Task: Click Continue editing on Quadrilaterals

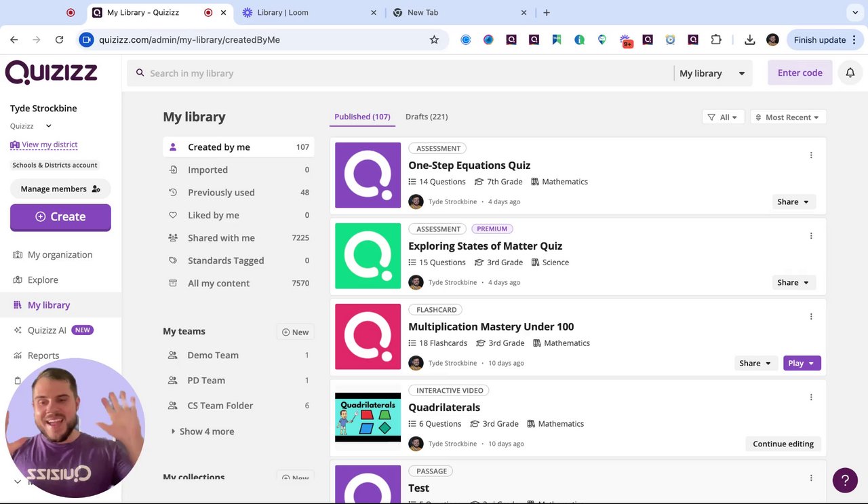Action: [x=783, y=444]
